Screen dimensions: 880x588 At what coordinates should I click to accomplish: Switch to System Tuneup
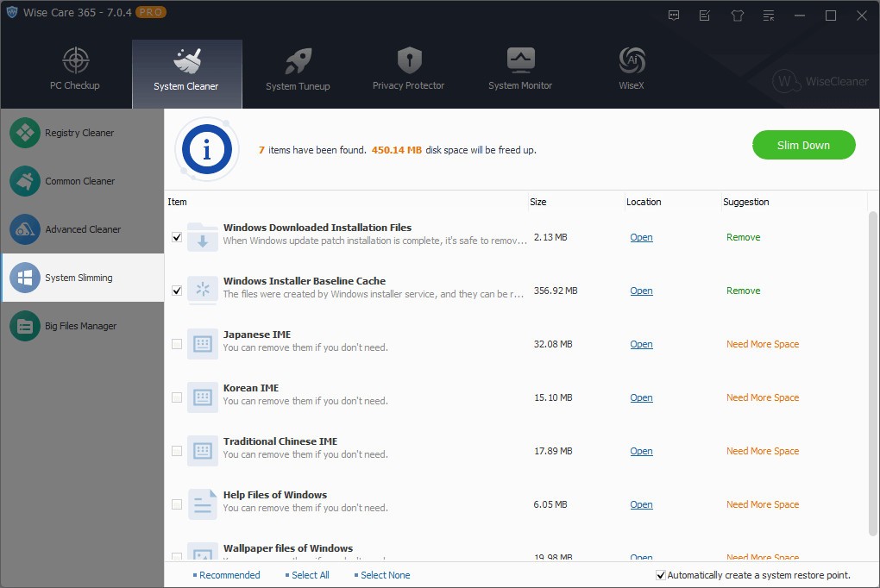coord(298,69)
